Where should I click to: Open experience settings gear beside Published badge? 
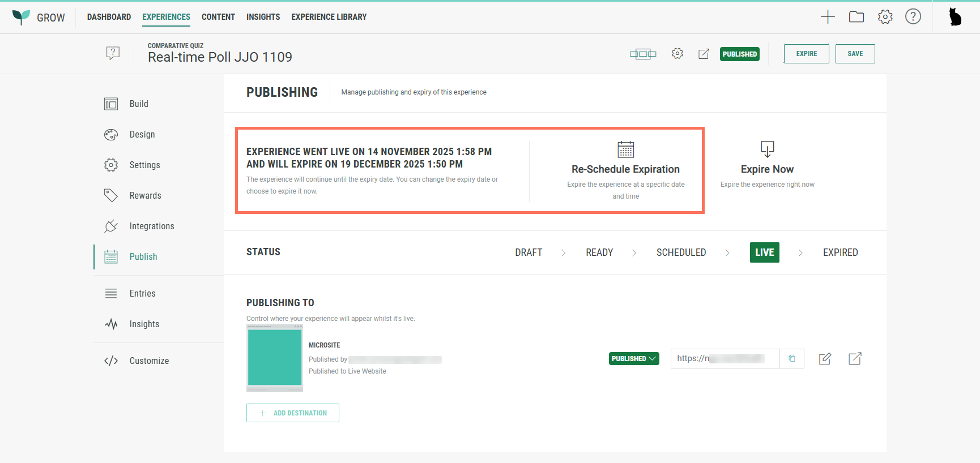tap(677, 54)
